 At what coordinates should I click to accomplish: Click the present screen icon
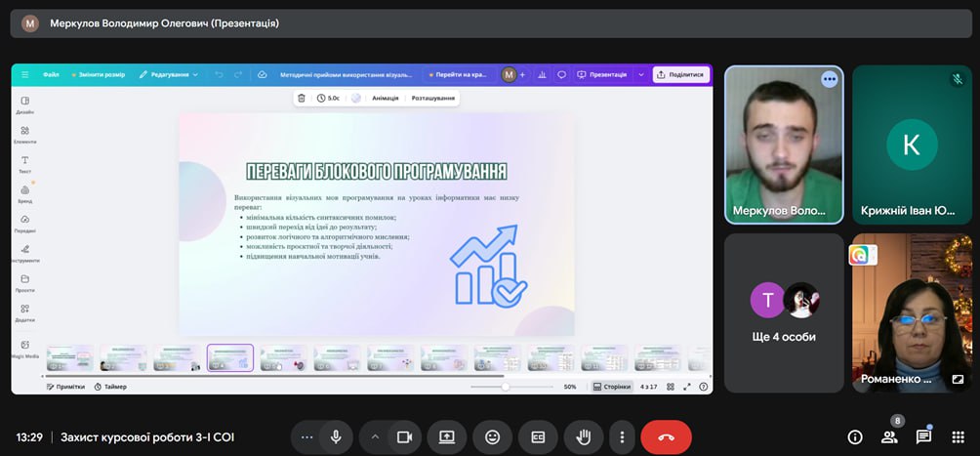click(x=447, y=437)
